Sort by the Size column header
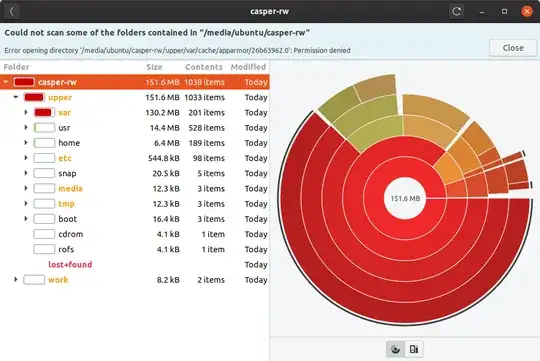 (x=154, y=67)
